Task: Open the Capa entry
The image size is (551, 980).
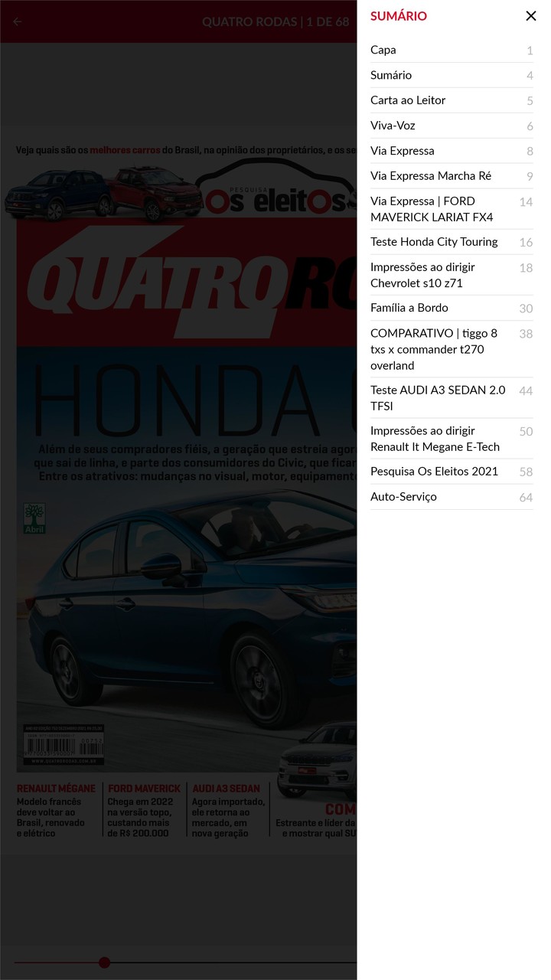Action: point(452,50)
